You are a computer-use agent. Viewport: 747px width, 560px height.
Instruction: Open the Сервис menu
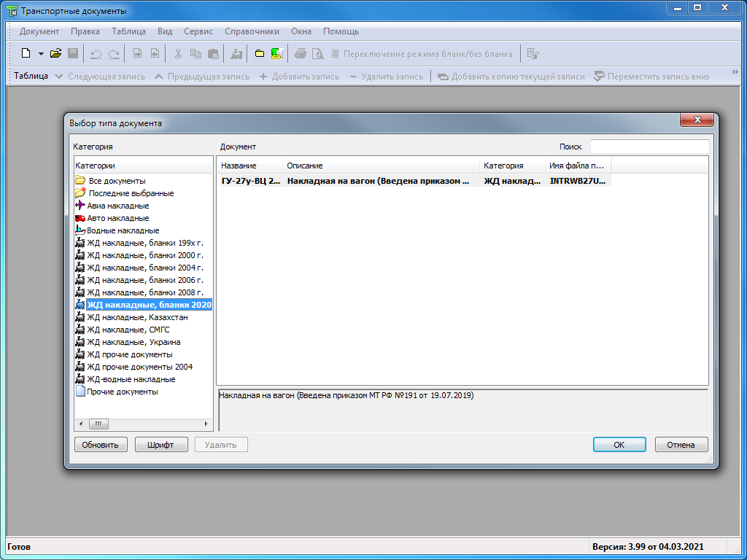point(198,31)
